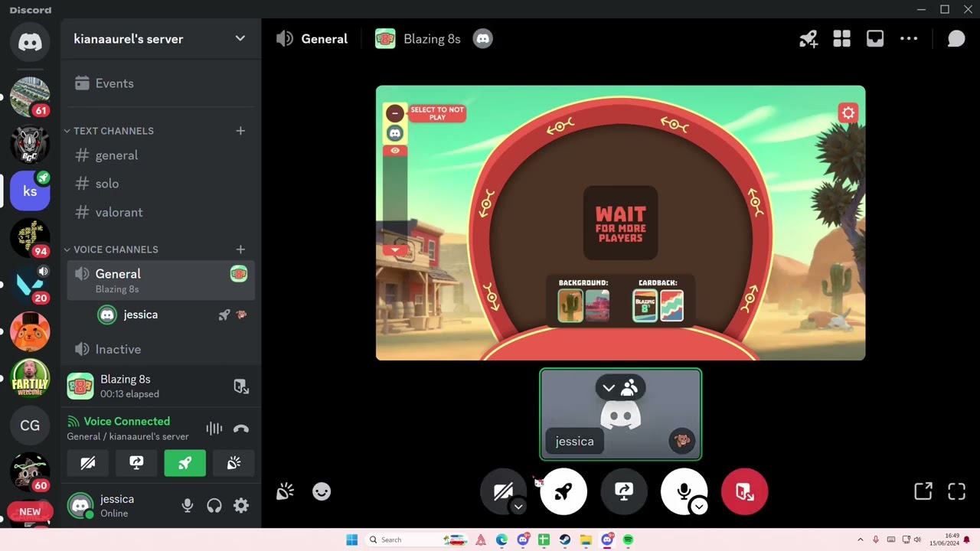Leave activity beside Blazing 8s elapsed timer
This screenshot has width=980, height=551.
(x=241, y=386)
